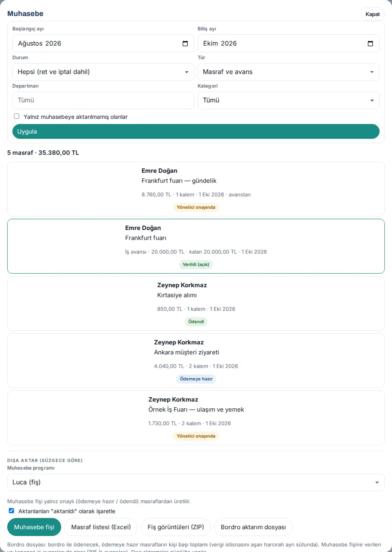Export Masraf listesi (Excel)
The image size is (392, 552).
tap(101, 527)
